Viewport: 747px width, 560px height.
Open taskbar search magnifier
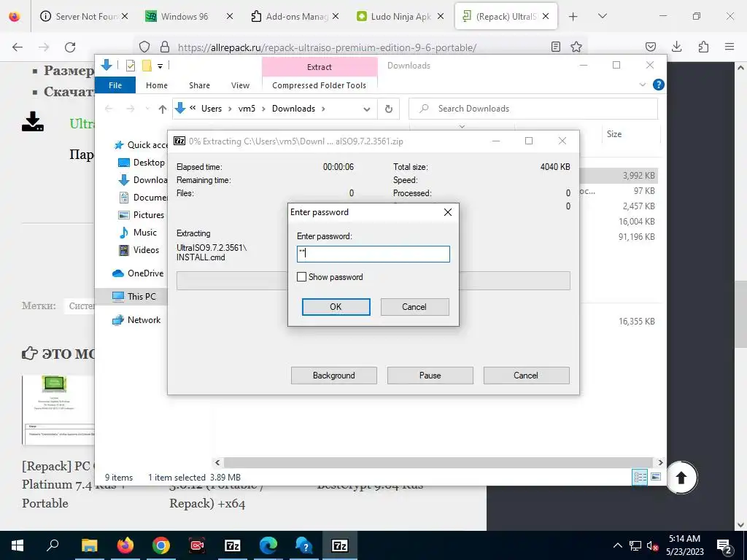point(53,545)
